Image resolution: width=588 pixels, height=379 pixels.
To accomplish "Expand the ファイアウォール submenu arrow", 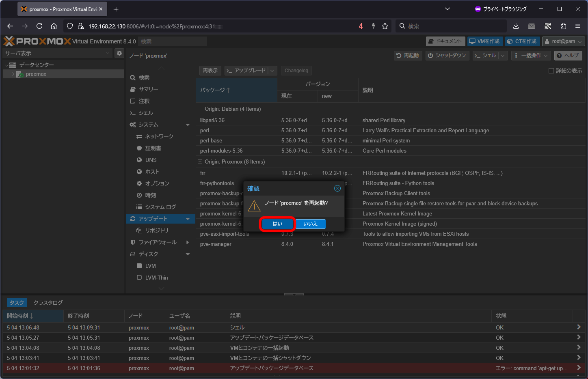I will click(x=188, y=242).
